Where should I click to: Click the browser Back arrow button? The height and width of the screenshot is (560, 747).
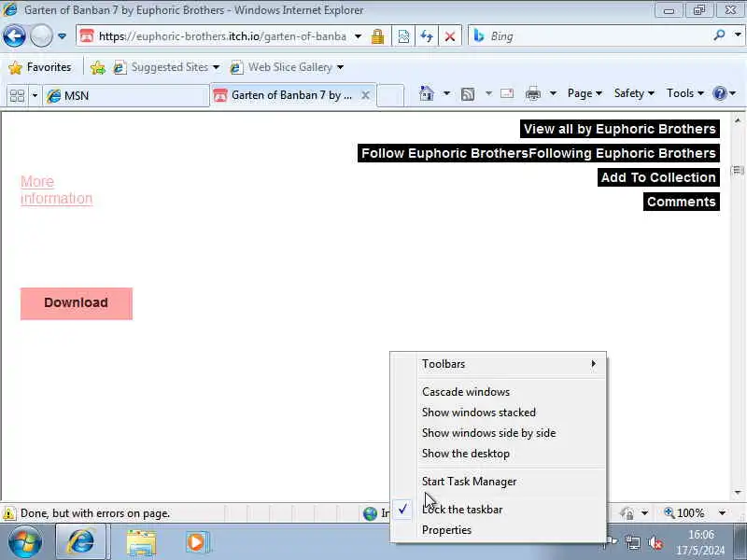coord(14,35)
